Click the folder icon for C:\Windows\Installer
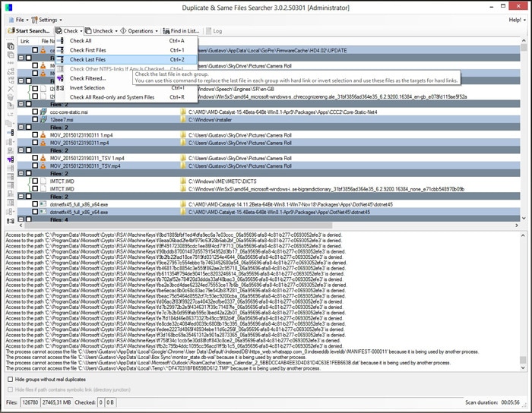 (183, 119)
